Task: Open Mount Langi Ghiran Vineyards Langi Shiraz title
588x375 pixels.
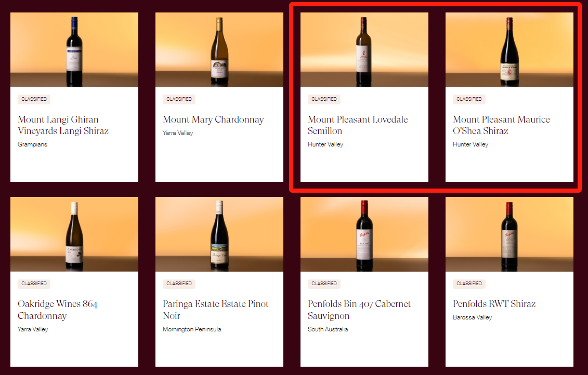Action: tap(63, 125)
